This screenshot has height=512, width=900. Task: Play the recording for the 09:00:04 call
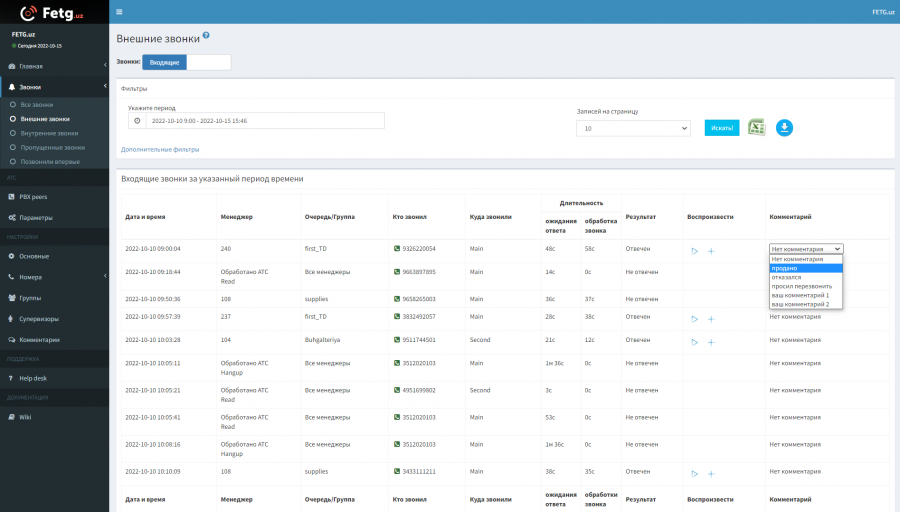(x=694, y=250)
